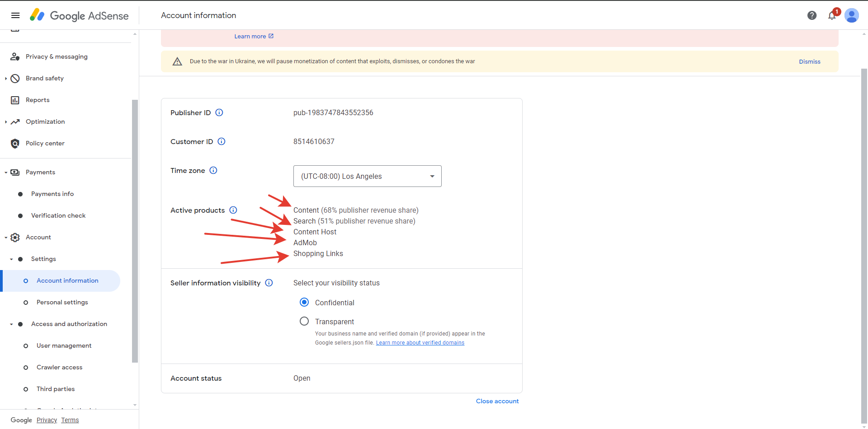Expand the Brand safety section arrow
The width and height of the screenshot is (868, 429).
[6, 78]
